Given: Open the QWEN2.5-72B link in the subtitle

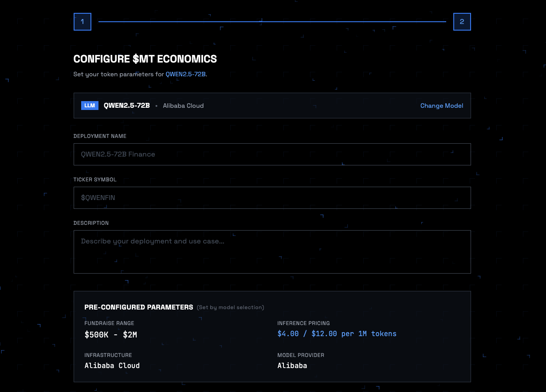Looking at the screenshot, I should (x=185, y=74).
